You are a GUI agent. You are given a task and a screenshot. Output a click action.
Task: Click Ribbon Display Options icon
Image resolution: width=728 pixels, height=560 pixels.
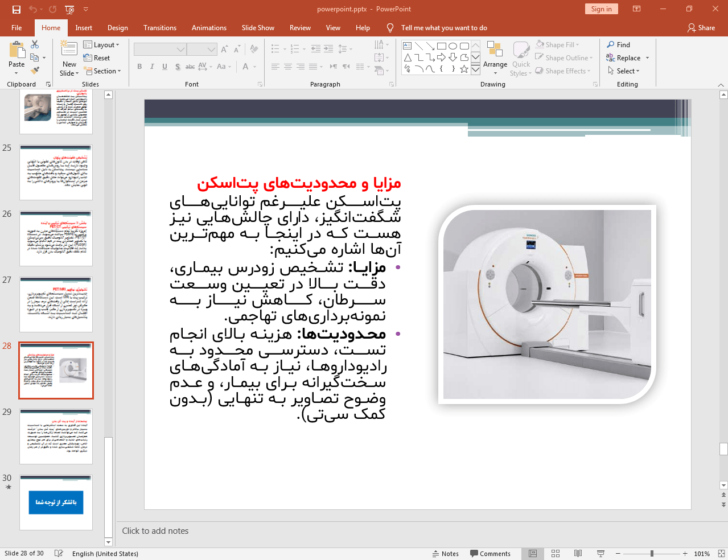pos(637,9)
